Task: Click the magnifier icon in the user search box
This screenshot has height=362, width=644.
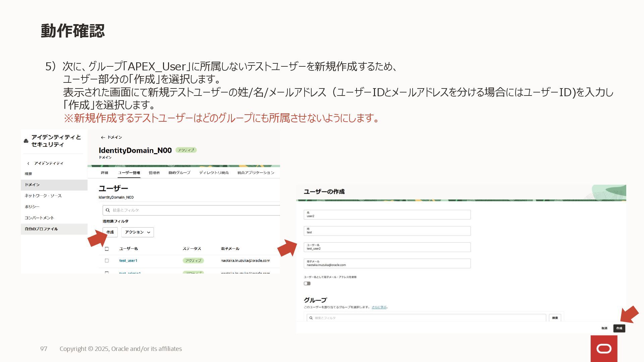Action: click(x=108, y=210)
